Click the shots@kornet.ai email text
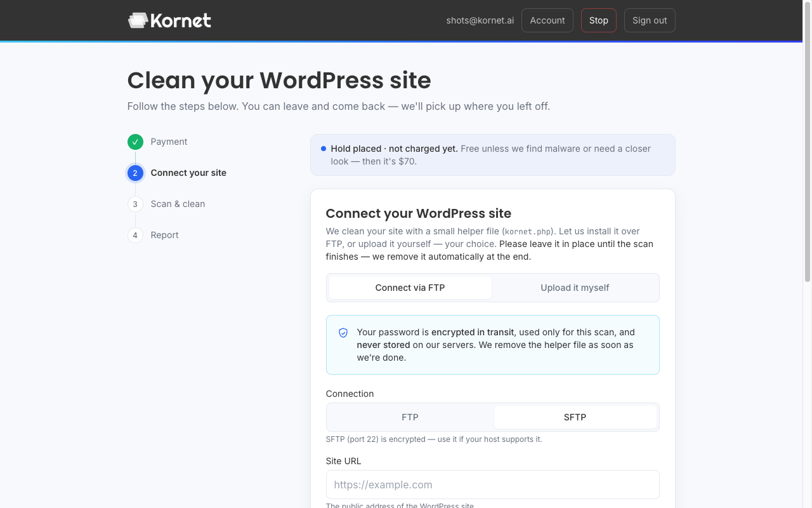The width and height of the screenshot is (812, 508). (x=480, y=20)
